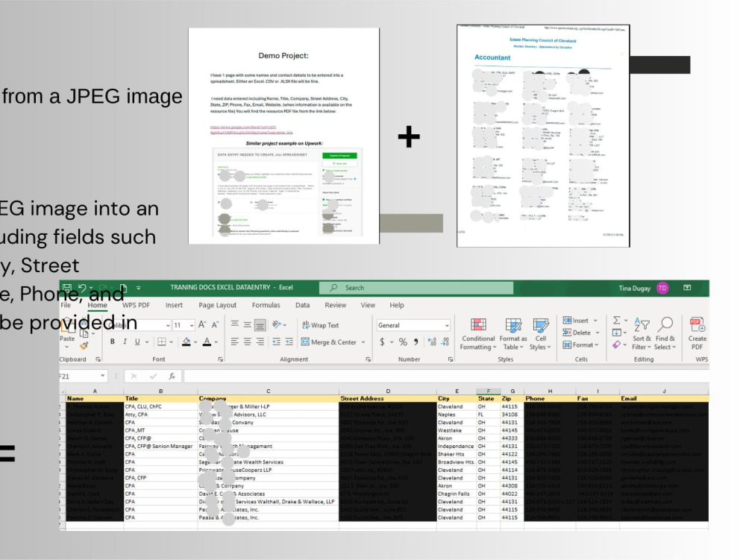Click the Decrease Decimal icon

point(445,342)
